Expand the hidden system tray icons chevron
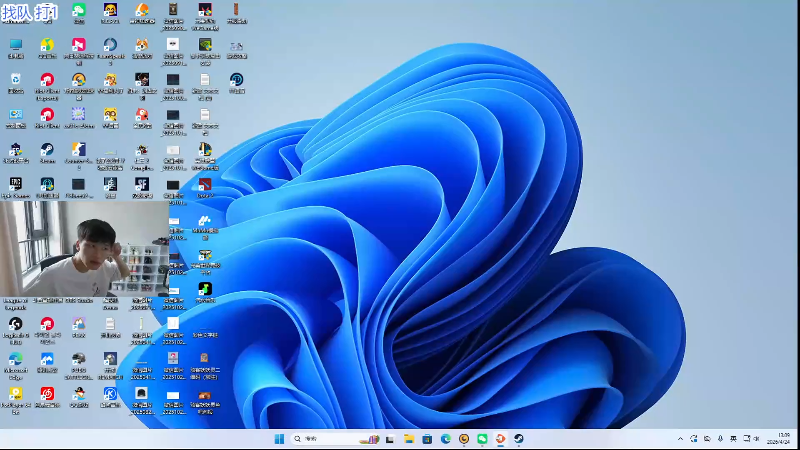Viewport: 800px width, 450px height. (x=681, y=439)
